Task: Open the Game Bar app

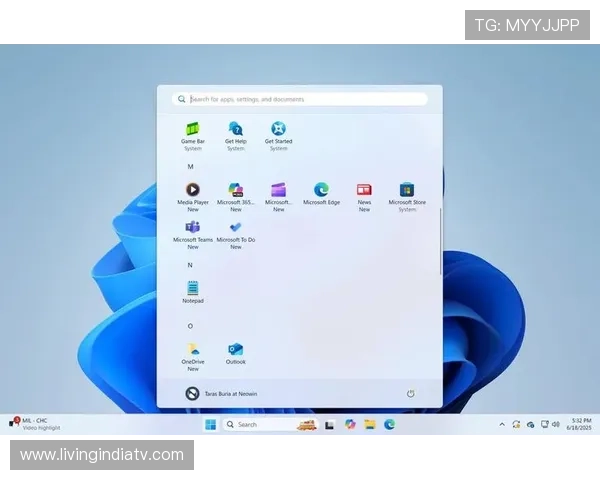Action: pos(193,130)
